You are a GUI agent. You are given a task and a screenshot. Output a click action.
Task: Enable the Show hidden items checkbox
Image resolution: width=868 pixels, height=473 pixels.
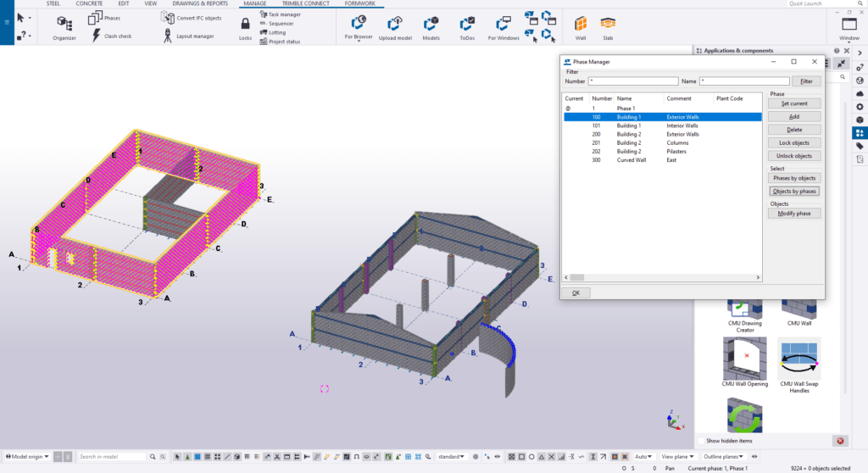point(700,441)
